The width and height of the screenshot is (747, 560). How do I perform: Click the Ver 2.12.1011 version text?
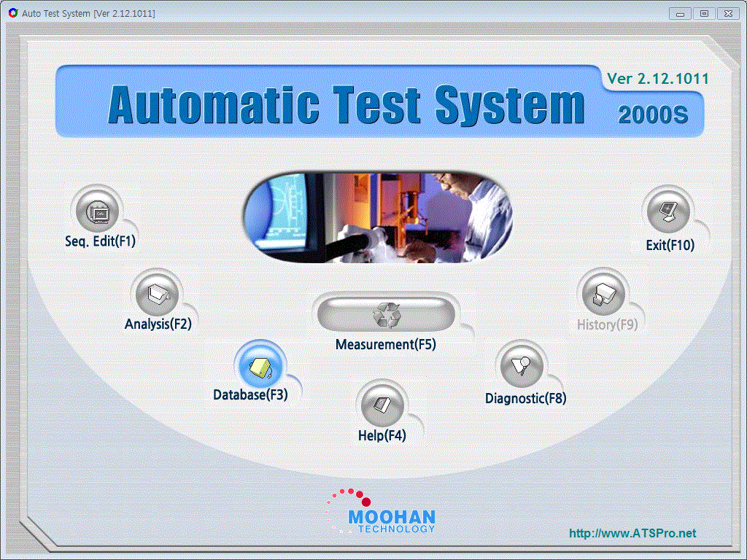(x=658, y=79)
